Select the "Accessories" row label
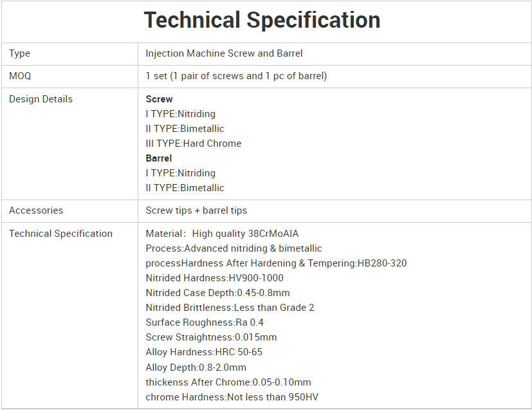The width and height of the screenshot is (532, 410). pyautogui.click(x=36, y=210)
